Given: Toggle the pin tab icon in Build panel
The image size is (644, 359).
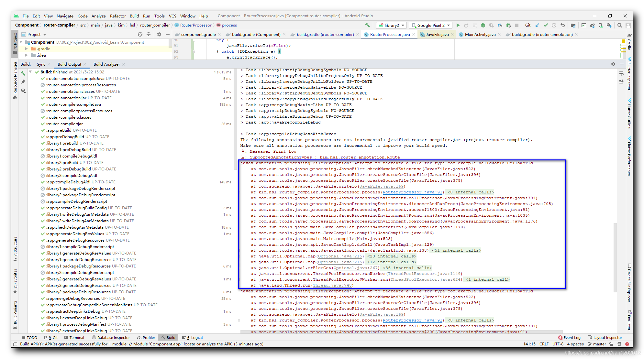Looking at the screenshot, I should pos(23,82).
